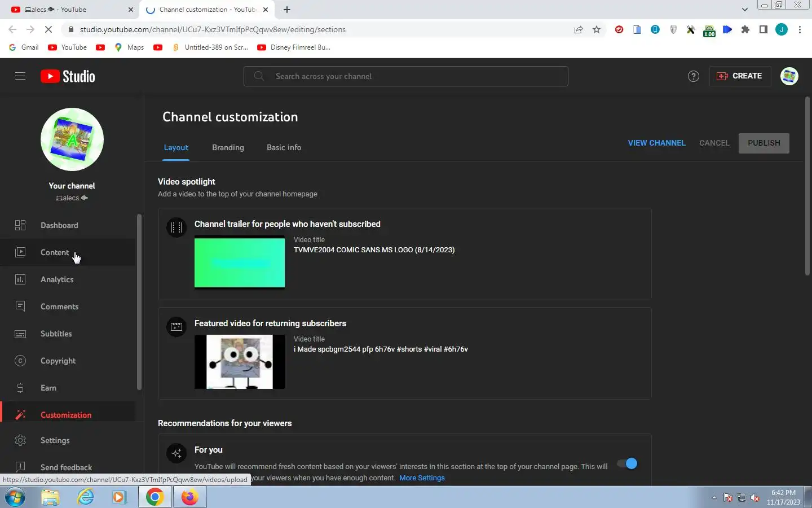Open the Windows Start button

click(x=15, y=497)
